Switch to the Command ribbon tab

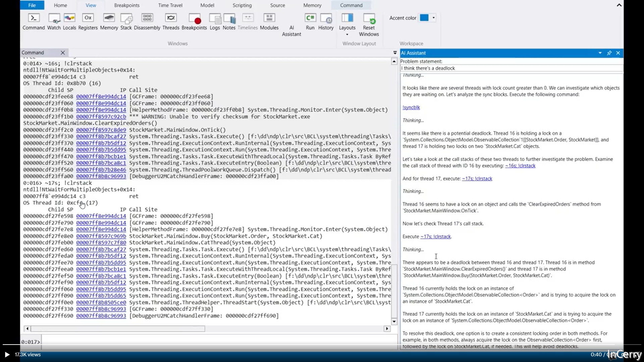point(351,5)
